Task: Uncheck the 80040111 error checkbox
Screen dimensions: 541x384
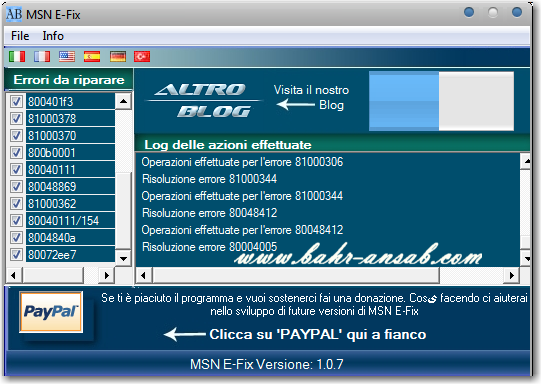Action: [x=16, y=169]
